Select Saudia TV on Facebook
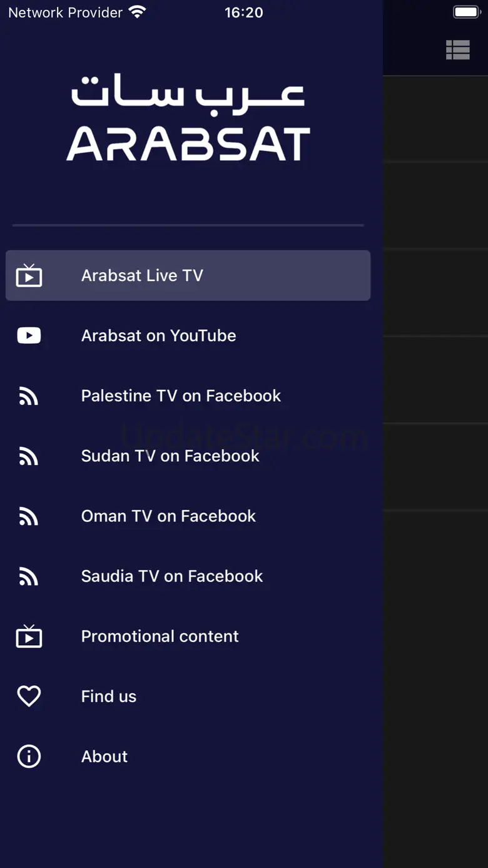This screenshot has width=488, height=868. 172,576
